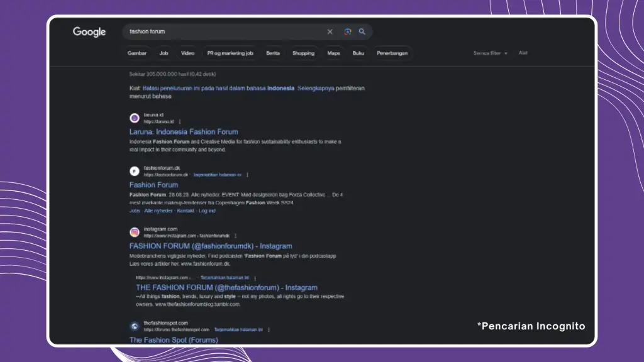644x362 pixels.
Task: Open three-dot menu for thefashionspot.com result
Action: 269,329
